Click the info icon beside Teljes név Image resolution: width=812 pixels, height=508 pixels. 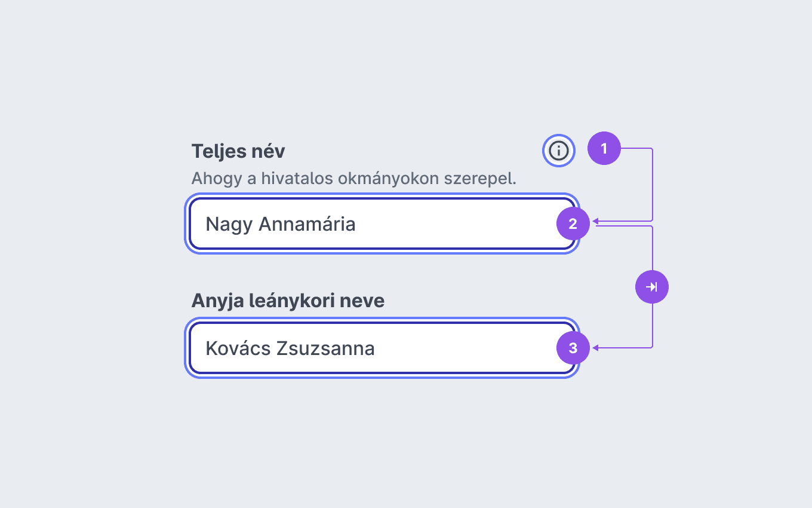pos(559,151)
